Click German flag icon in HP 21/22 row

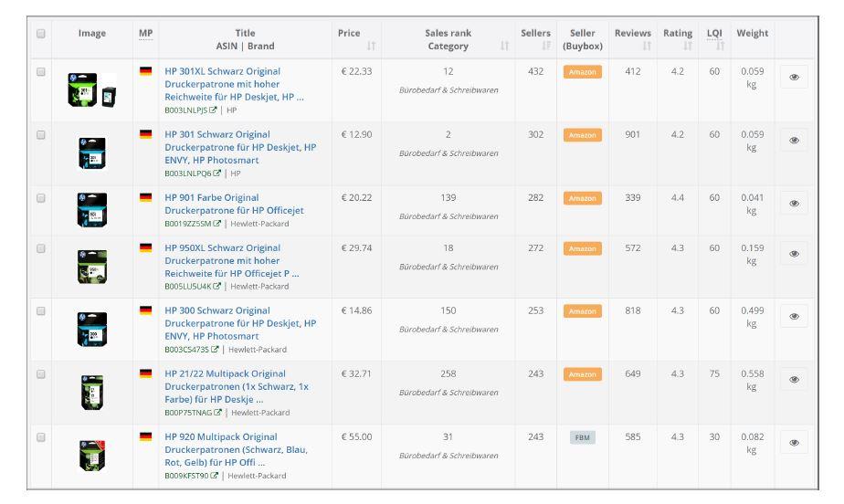(145, 373)
